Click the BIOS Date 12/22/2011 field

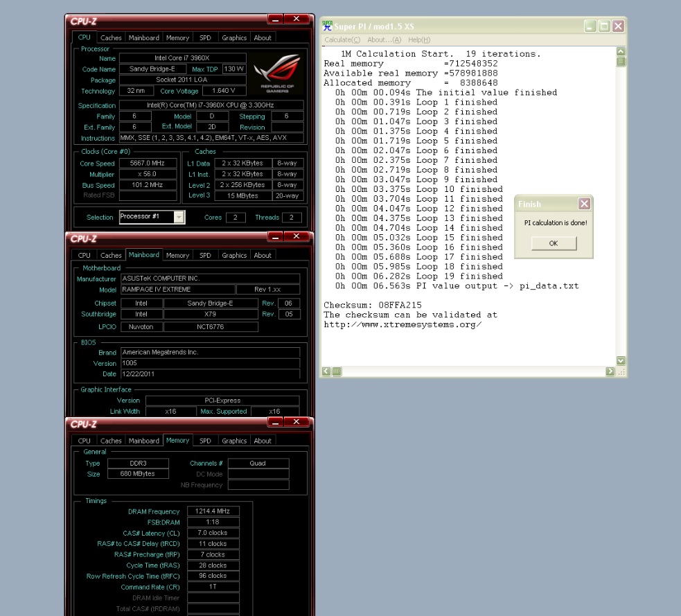[x=210, y=374]
